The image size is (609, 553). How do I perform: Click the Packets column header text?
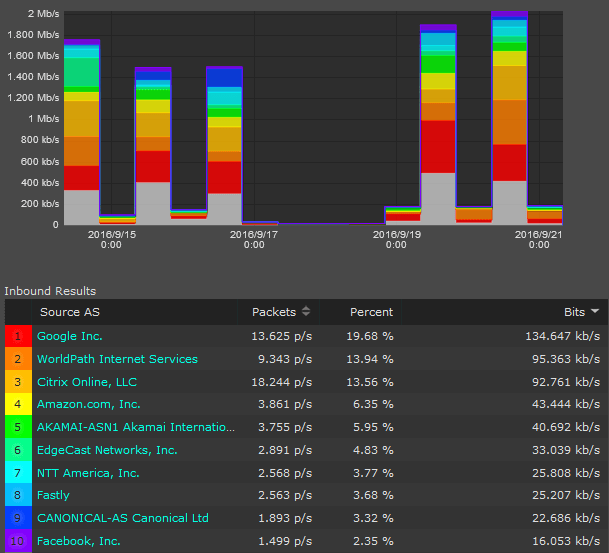pyautogui.click(x=274, y=312)
